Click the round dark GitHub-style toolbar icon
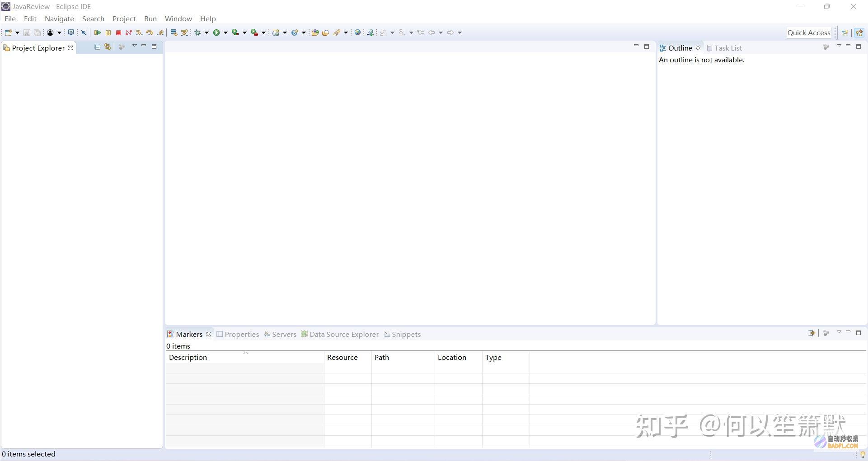868x461 pixels. (x=50, y=33)
